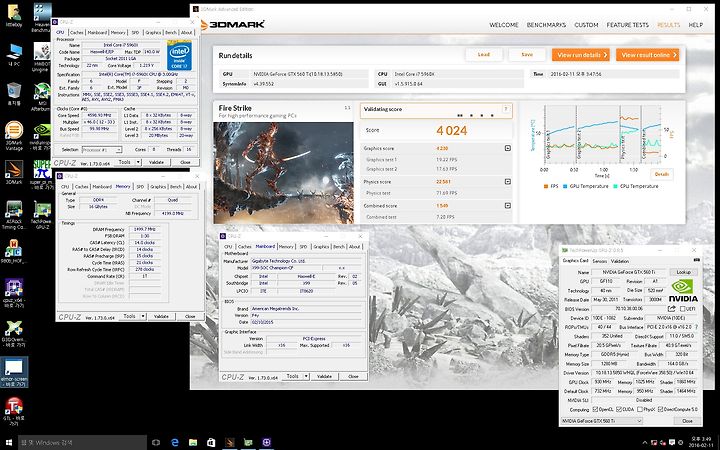
Task: Launch Heaven Benchmark desktop shortcut
Action: coord(42,17)
